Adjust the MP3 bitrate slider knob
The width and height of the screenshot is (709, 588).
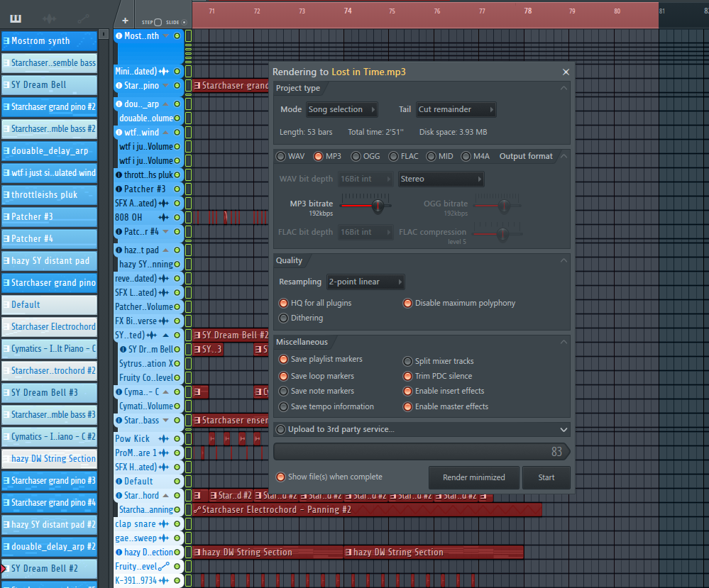pos(378,206)
